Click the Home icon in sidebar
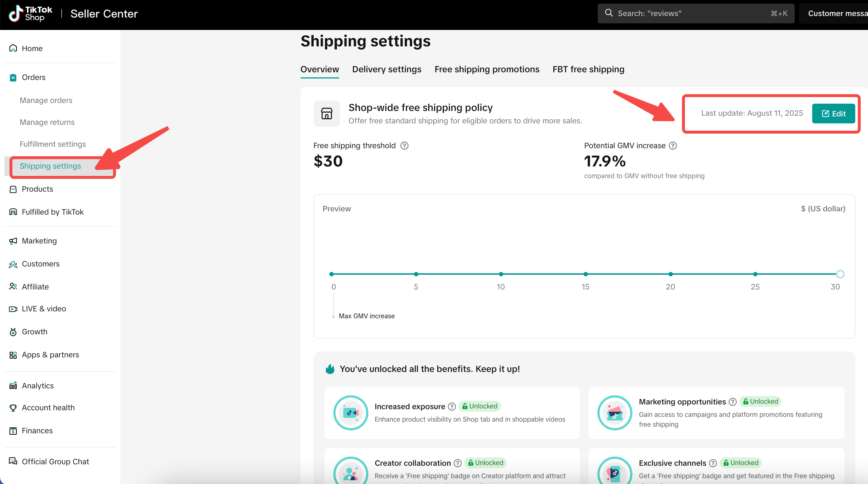 click(x=13, y=48)
